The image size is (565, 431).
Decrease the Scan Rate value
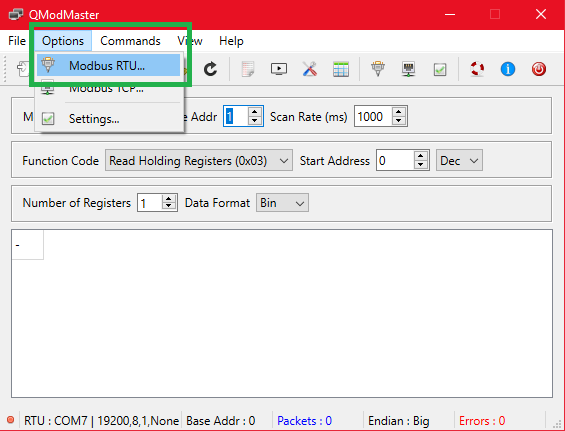coord(399,121)
